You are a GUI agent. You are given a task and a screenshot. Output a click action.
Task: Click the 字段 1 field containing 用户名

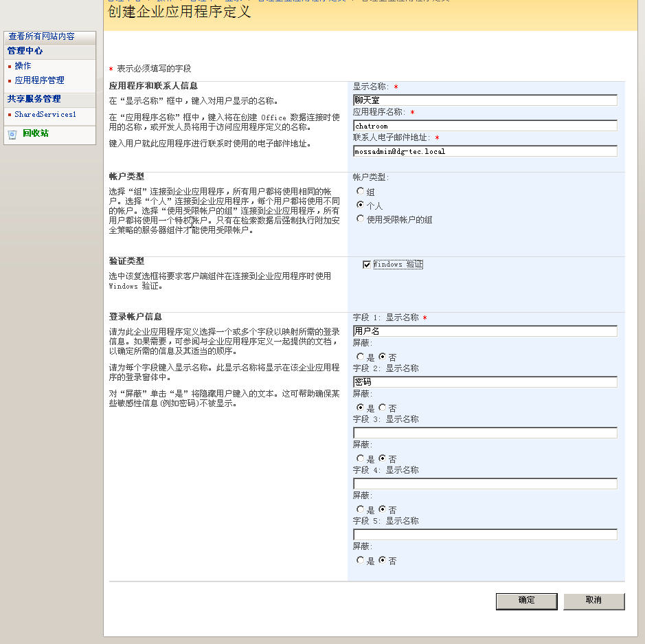(x=485, y=331)
